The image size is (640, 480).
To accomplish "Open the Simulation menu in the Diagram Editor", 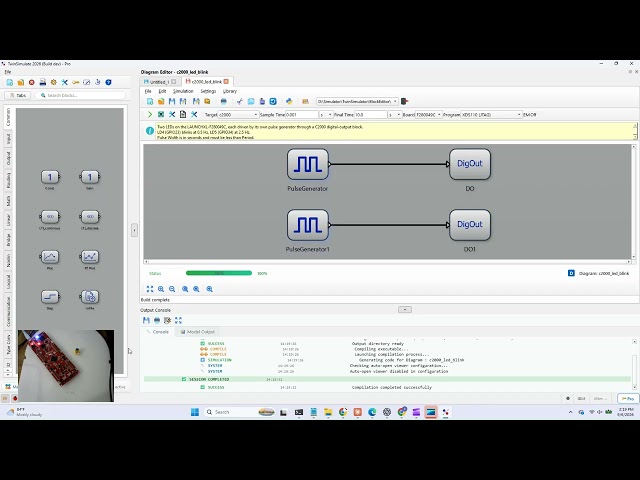I will (x=183, y=91).
